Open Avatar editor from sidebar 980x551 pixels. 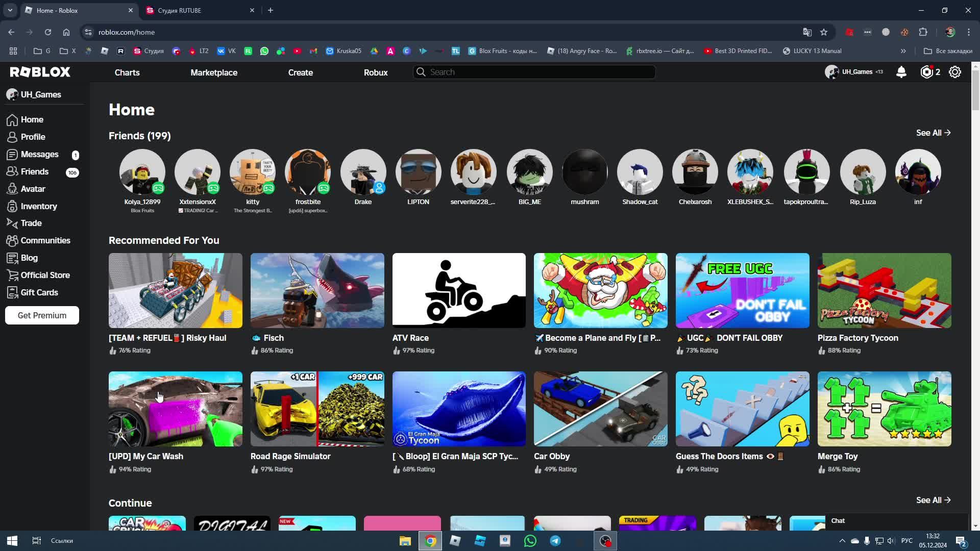(x=27, y=189)
